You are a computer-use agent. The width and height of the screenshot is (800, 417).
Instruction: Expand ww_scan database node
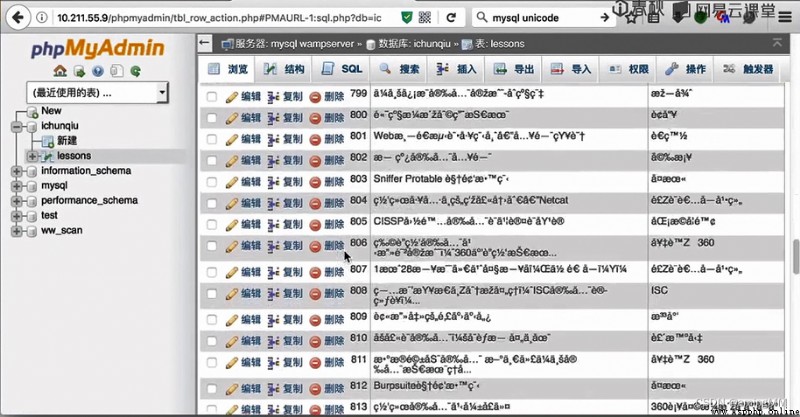point(17,231)
